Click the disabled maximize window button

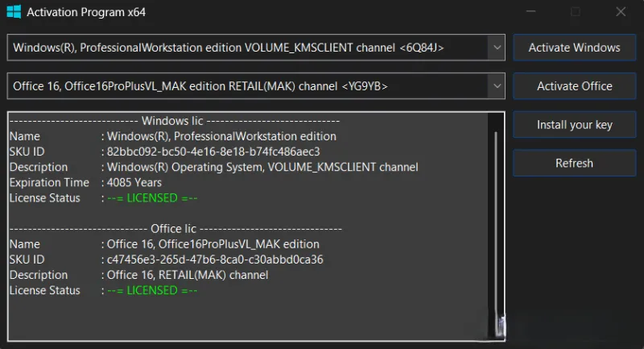click(576, 12)
